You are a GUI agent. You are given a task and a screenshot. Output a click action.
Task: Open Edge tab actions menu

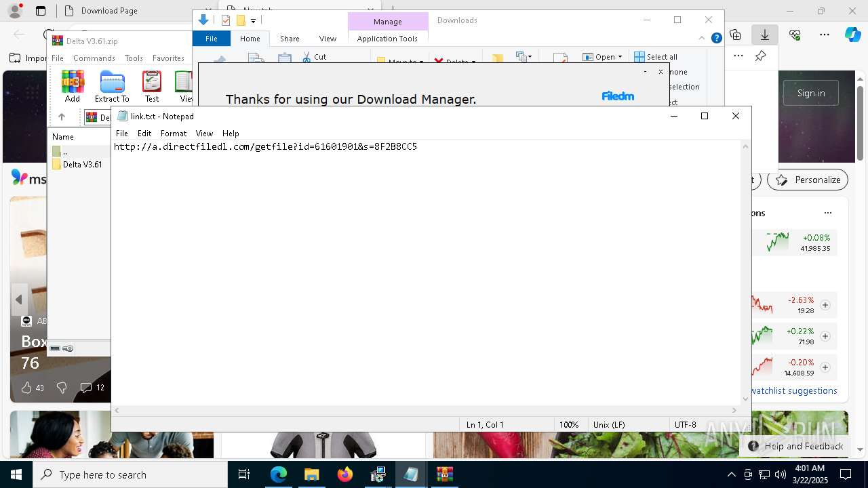(x=41, y=11)
